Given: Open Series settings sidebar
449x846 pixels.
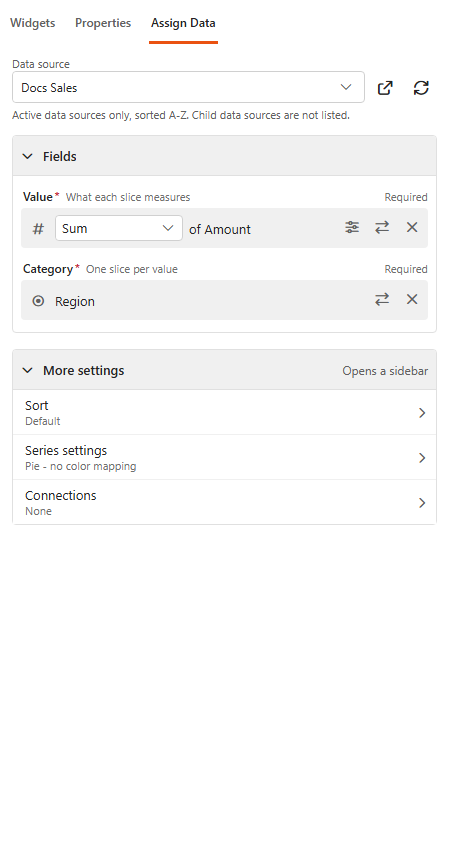Looking at the screenshot, I should (224, 458).
